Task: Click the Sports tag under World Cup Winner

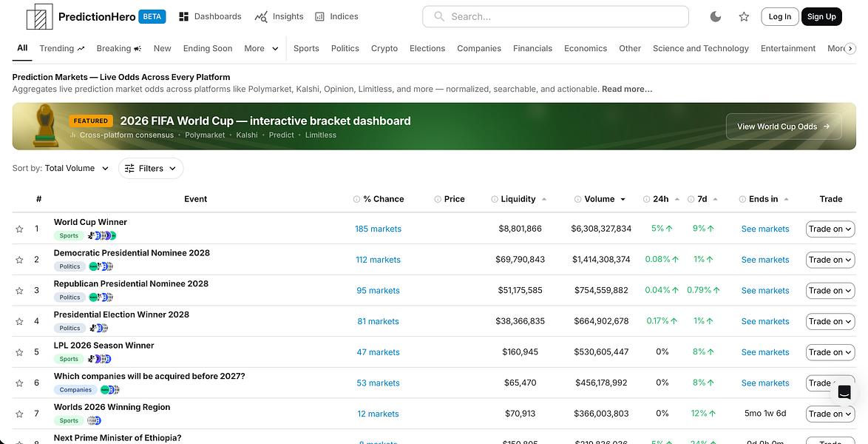Action: click(69, 235)
